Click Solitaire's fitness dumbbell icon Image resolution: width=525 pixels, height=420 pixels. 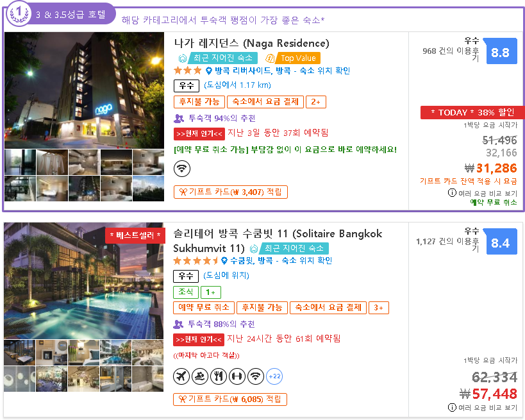pyautogui.click(x=237, y=376)
